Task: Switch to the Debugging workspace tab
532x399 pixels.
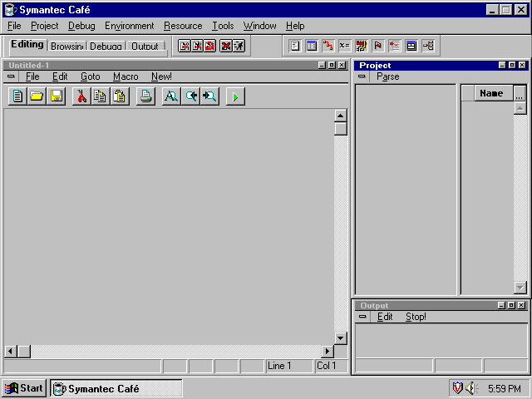Action: pyautogui.click(x=106, y=47)
